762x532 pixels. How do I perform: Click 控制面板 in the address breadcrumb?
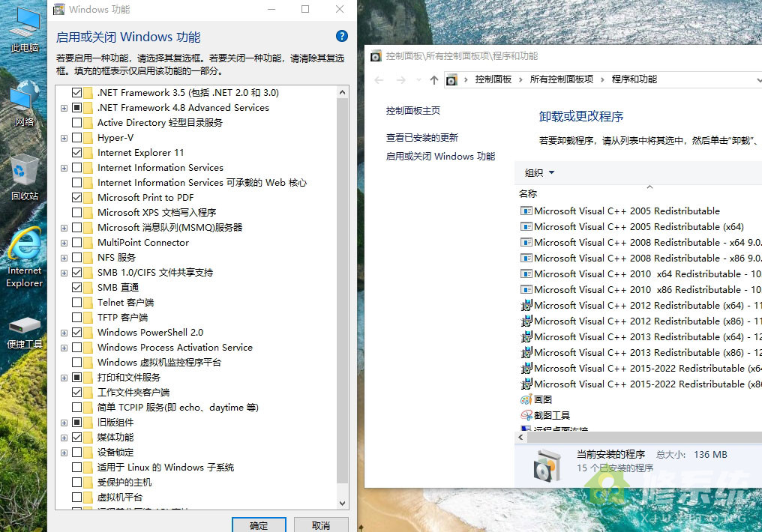[x=493, y=79]
